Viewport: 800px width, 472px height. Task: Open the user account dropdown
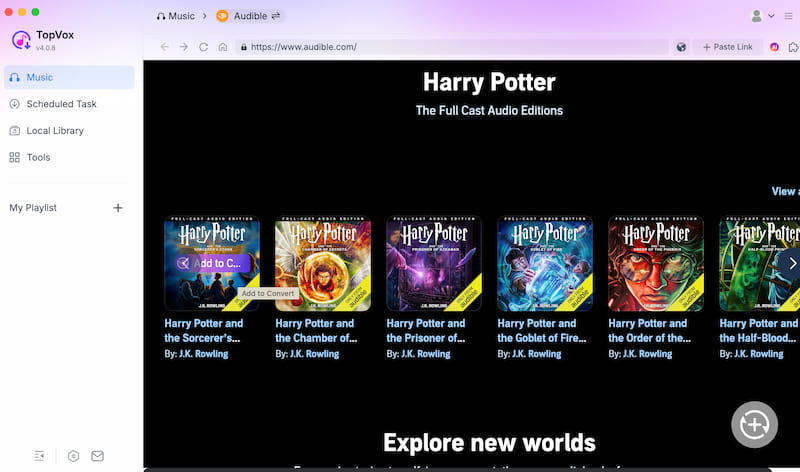click(x=763, y=16)
